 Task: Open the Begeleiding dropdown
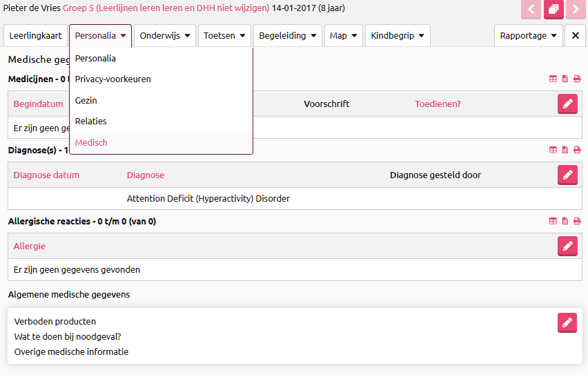(x=287, y=36)
